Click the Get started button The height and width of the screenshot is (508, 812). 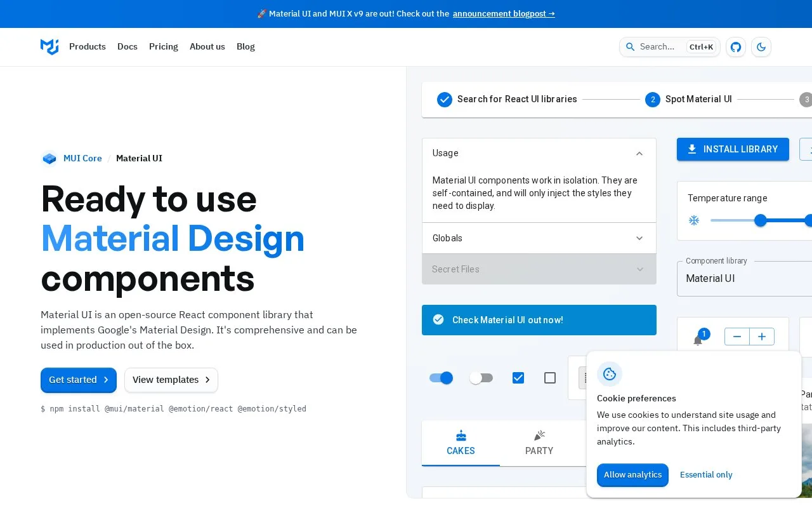coord(79,380)
